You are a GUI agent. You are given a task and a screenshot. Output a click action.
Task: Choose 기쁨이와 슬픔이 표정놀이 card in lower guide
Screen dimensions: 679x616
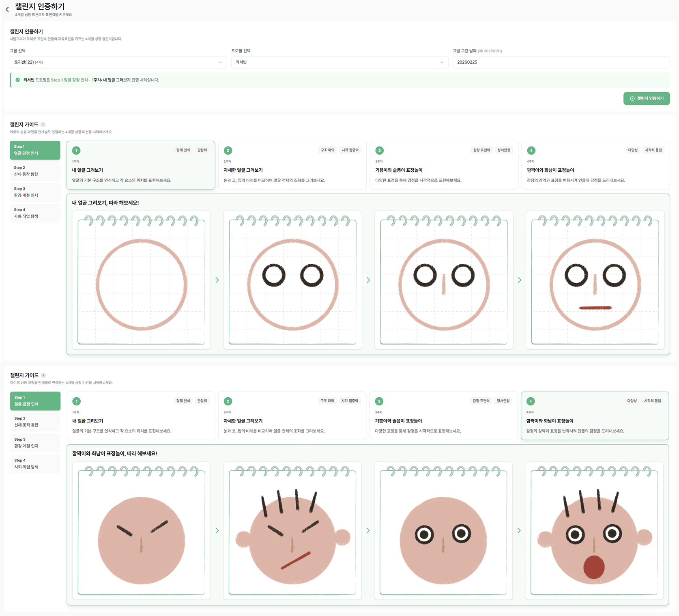click(x=443, y=416)
